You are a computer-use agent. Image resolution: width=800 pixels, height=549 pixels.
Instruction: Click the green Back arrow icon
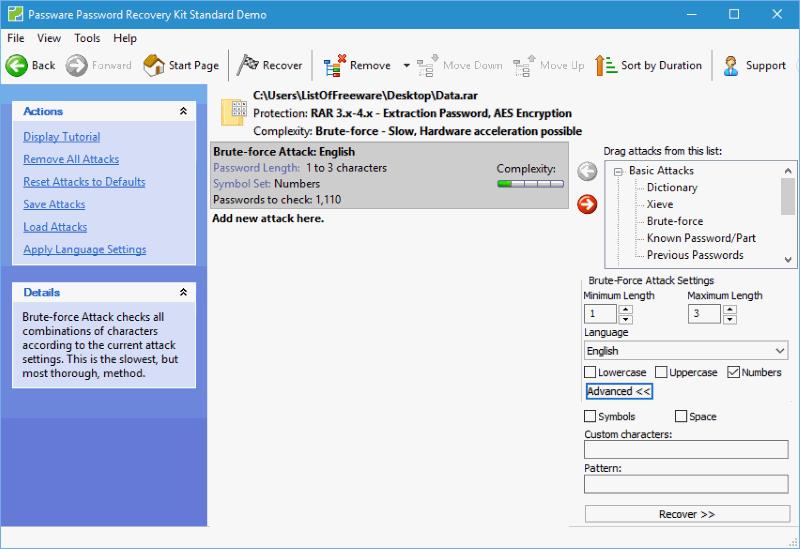coord(16,66)
